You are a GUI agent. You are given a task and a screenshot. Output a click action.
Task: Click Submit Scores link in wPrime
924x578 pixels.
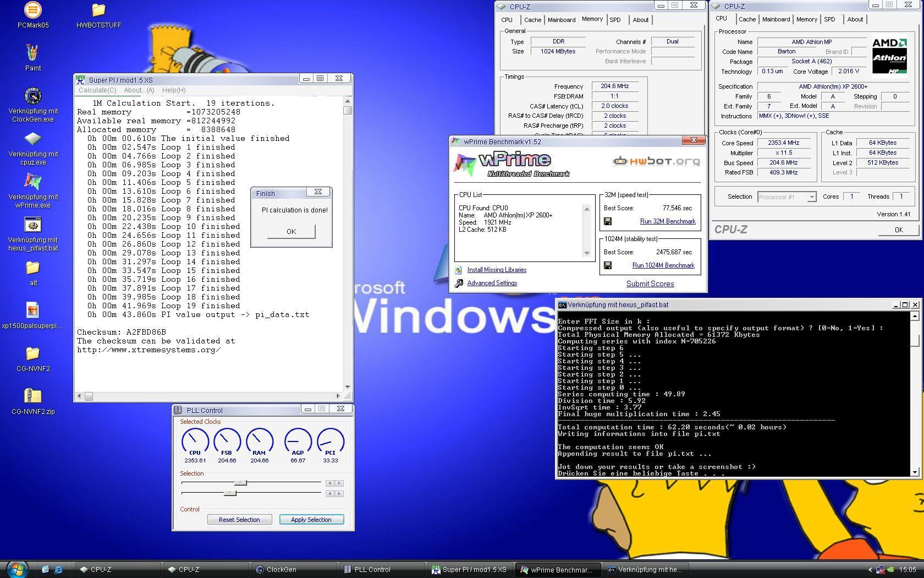650,284
